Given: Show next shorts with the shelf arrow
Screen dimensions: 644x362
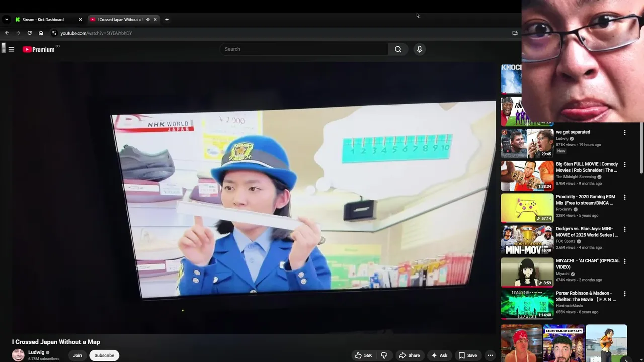Looking at the screenshot, I should tap(626, 359).
